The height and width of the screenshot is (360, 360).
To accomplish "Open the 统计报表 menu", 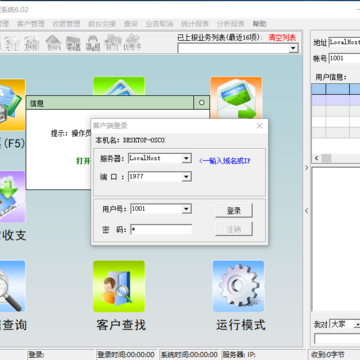I will tap(195, 24).
